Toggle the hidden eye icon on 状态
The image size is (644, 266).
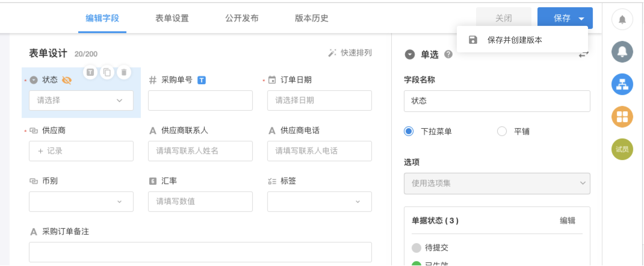pos(67,80)
